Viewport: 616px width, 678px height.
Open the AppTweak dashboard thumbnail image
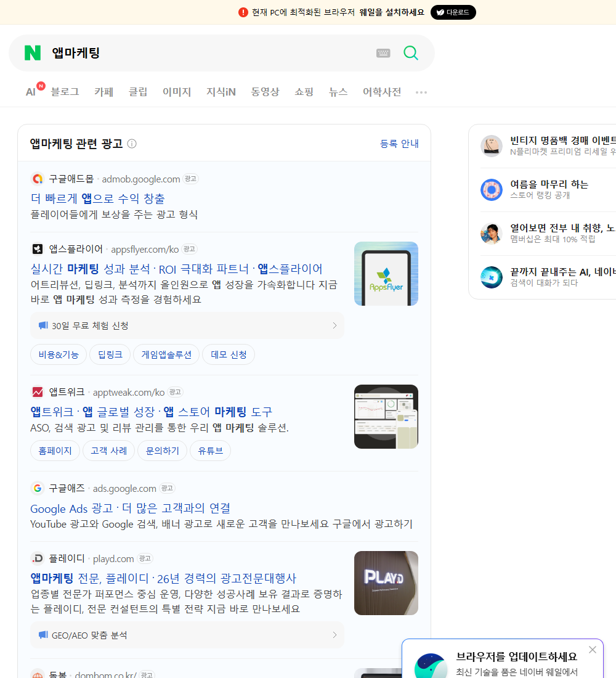386,417
